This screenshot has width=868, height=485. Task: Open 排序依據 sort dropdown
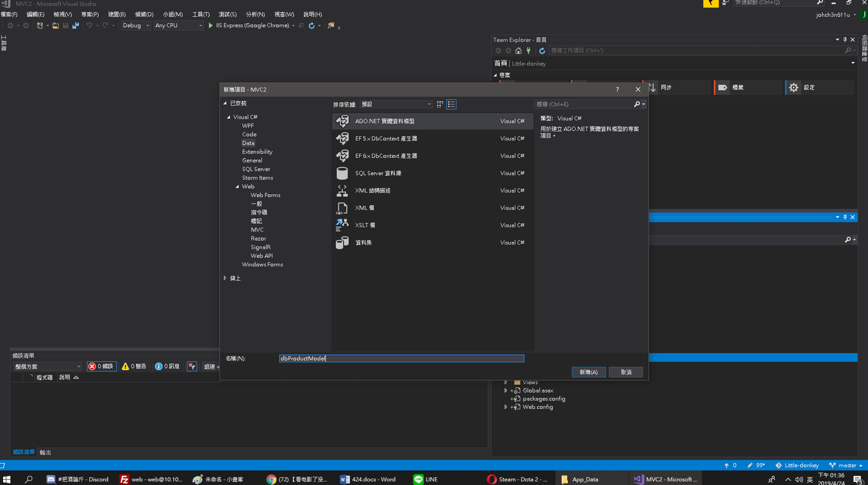pyautogui.click(x=396, y=104)
